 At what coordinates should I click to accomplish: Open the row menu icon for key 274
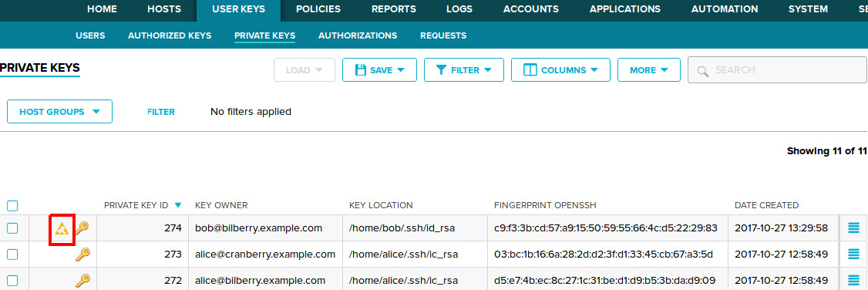coord(853,228)
